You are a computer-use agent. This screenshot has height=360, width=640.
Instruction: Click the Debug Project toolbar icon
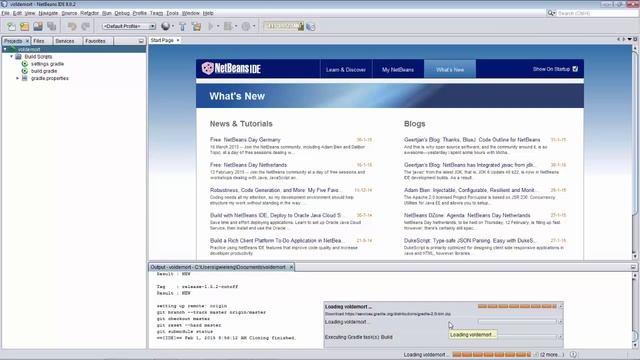pos(228,27)
